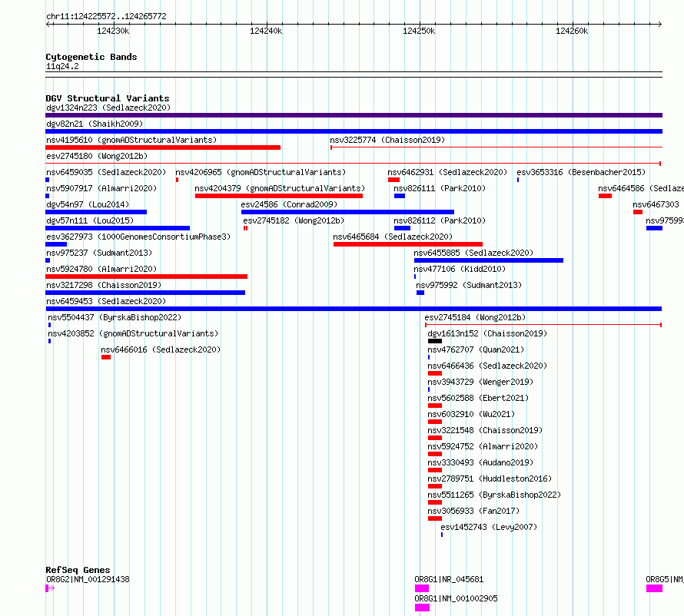Click nsv826112 (Park2010) label
This screenshot has height=616, width=684.
pos(440,220)
